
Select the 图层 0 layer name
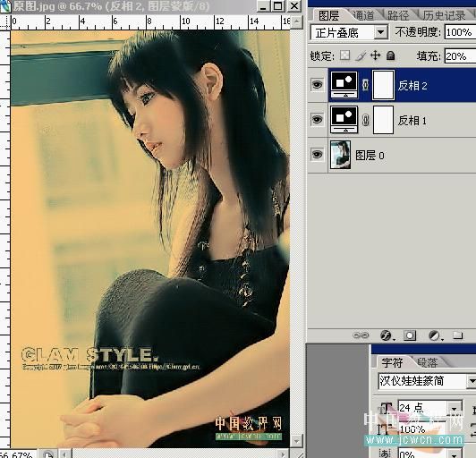(370, 156)
